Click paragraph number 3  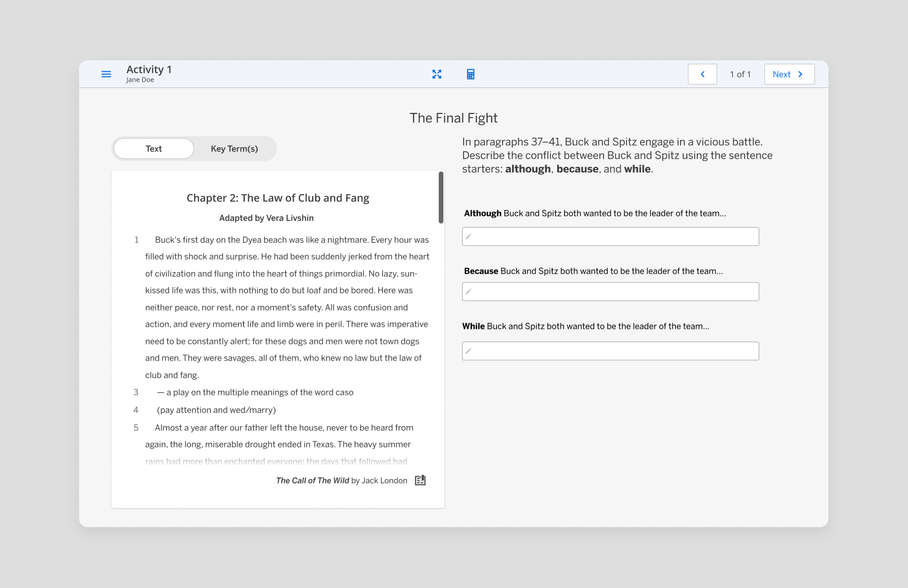pyautogui.click(x=136, y=392)
